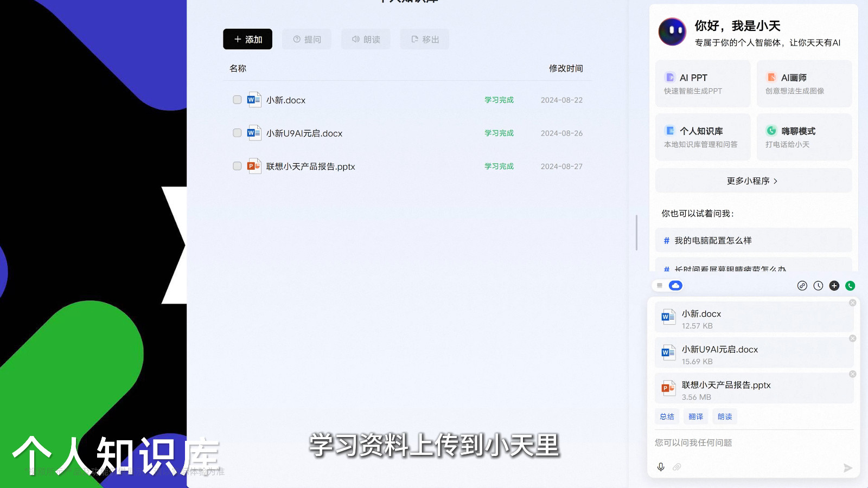Select file name 联想小天产品报告.pptx in knowledge list

[x=310, y=166]
